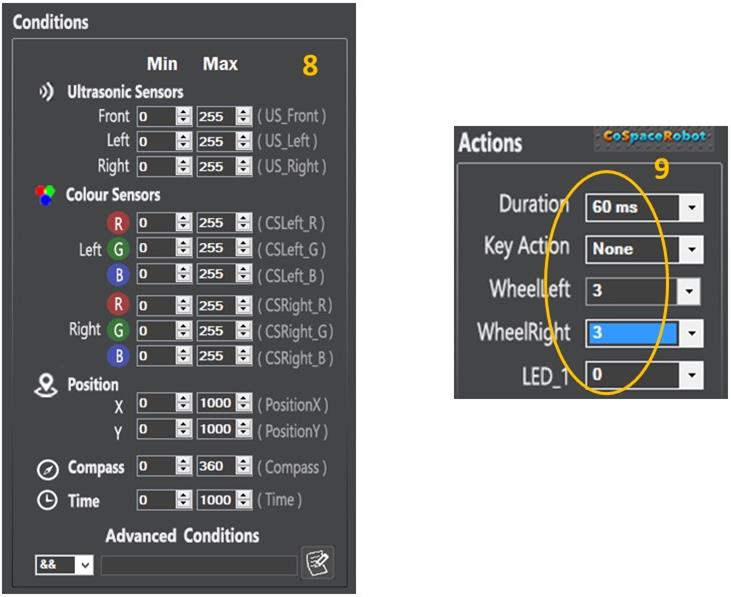Click the PositionX Max input field
Image resolution: width=731 pixels, height=597 pixels.
[x=214, y=404]
